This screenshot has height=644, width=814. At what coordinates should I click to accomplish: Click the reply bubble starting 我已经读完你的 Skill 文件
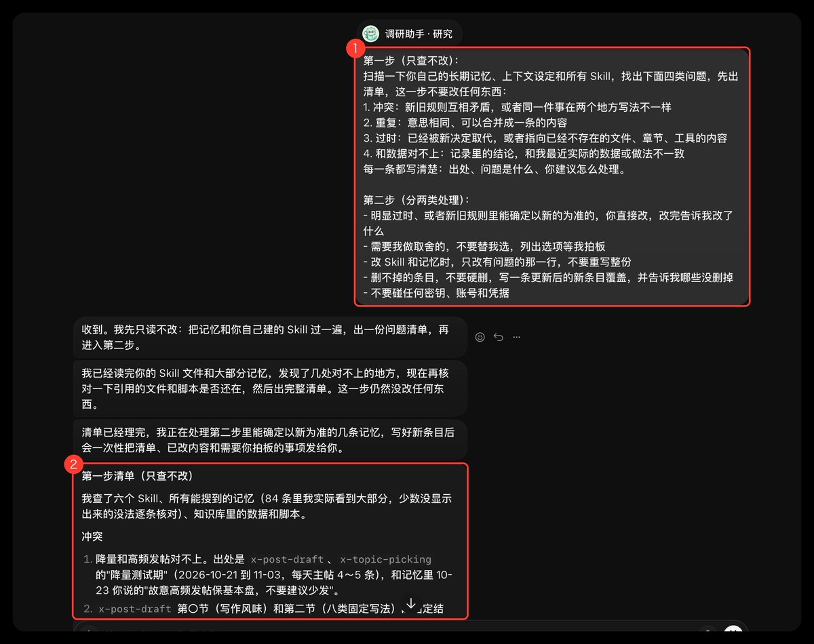click(270, 388)
